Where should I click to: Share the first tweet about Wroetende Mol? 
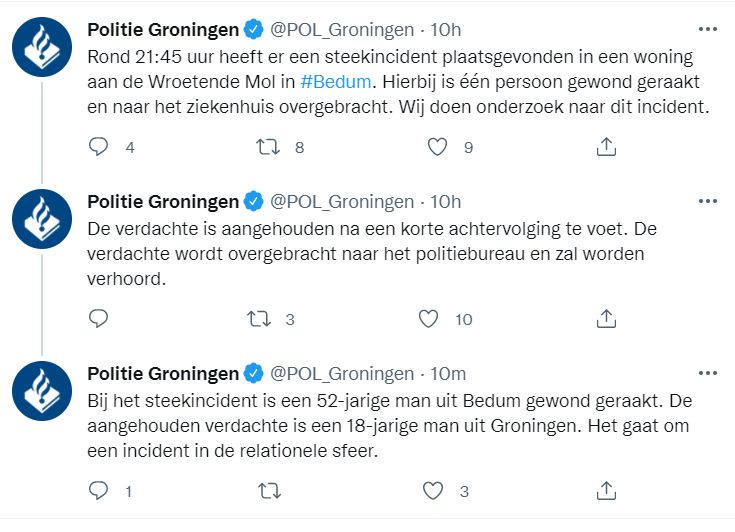tap(606, 147)
